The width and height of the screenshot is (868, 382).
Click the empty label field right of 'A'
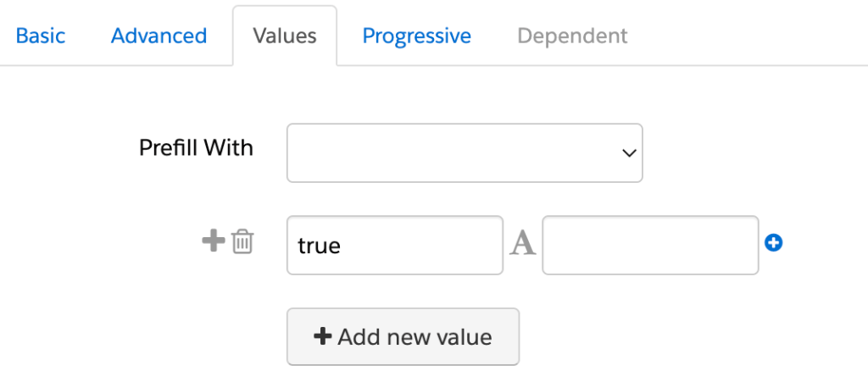pos(649,245)
